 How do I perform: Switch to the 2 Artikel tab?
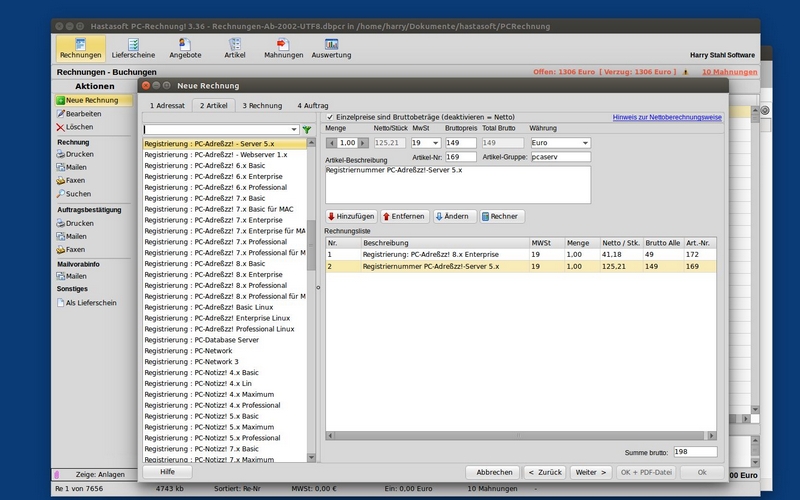213,106
